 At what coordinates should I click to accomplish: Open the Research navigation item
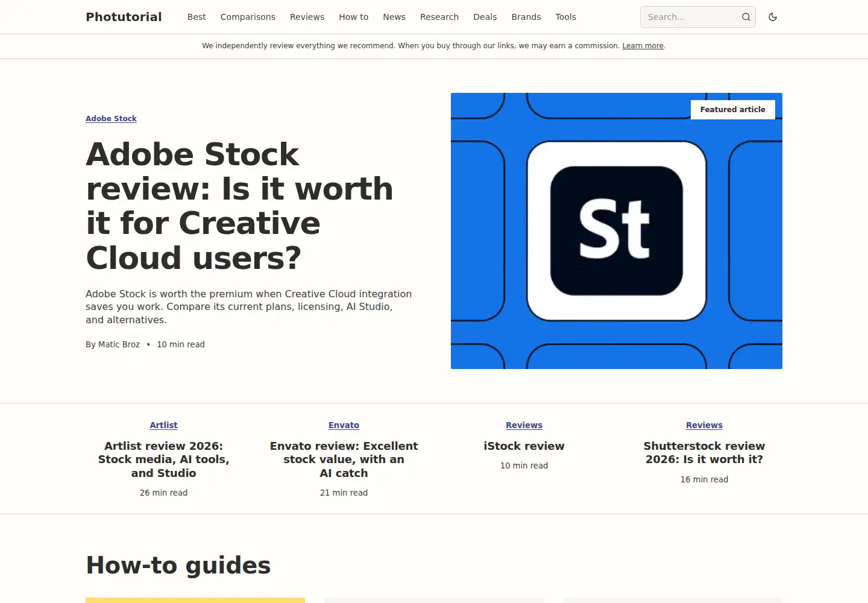pyautogui.click(x=439, y=17)
